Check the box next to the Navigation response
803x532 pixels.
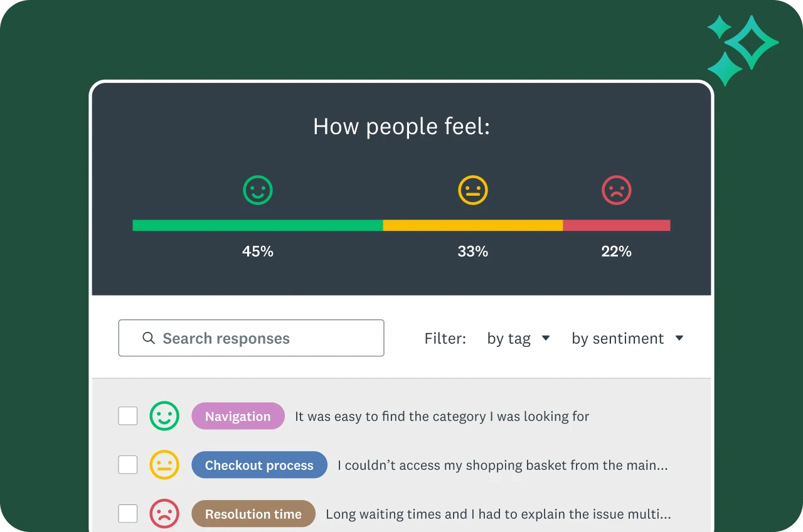pyautogui.click(x=128, y=415)
